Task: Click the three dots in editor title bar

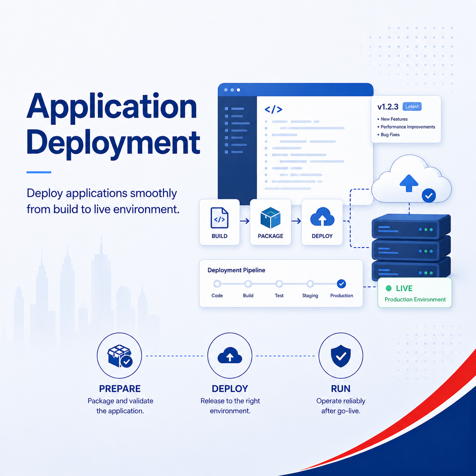Action: coord(232,90)
